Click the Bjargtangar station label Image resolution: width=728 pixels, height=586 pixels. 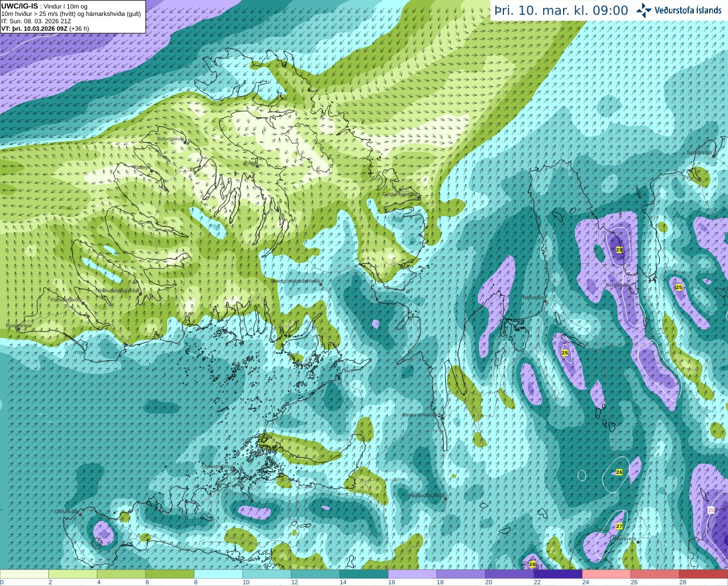[x=19, y=325]
